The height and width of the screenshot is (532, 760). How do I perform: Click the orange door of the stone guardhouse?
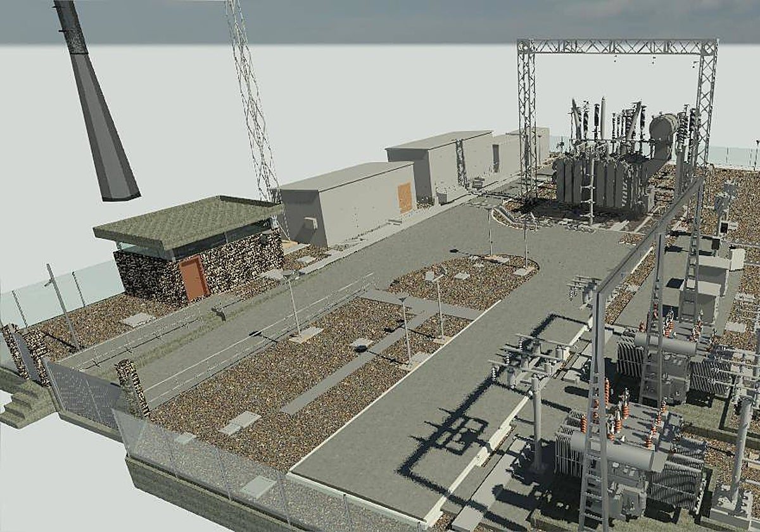[x=194, y=278]
